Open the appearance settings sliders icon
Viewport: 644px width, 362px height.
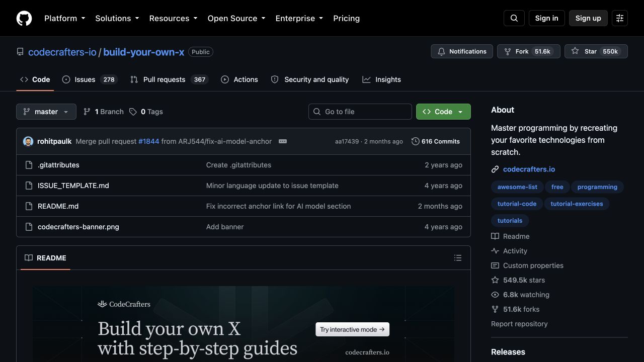pos(620,18)
